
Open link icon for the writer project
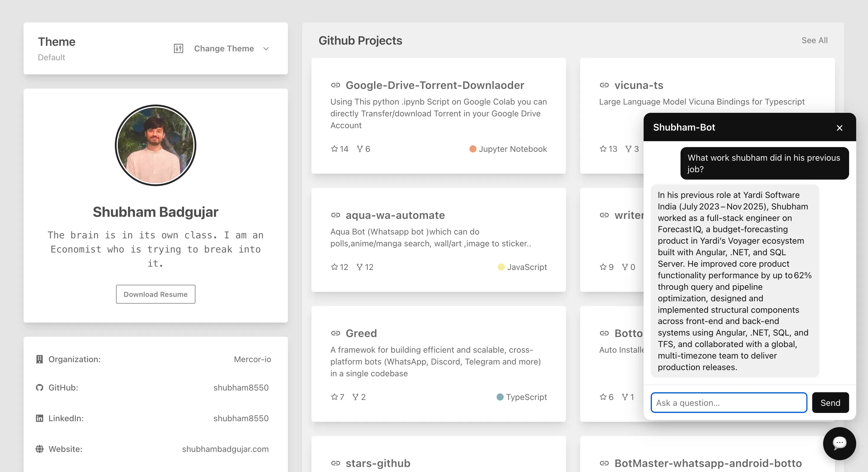click(604, 215)
